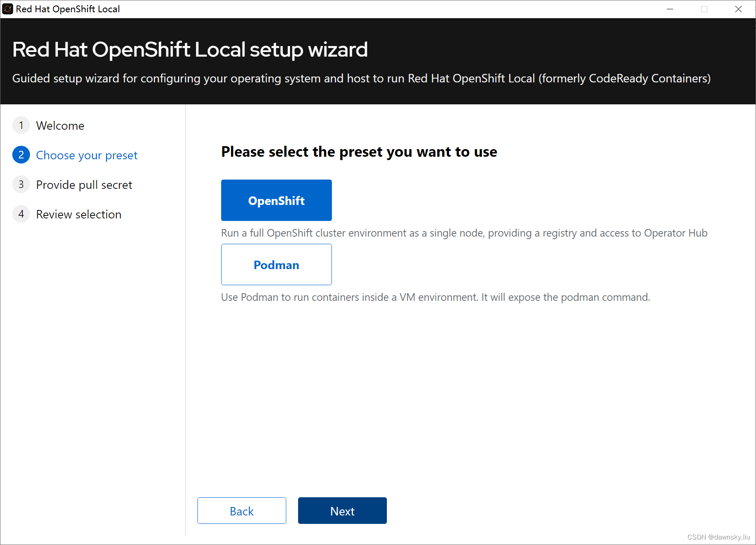Click the step 1 circle icon
This screenshot has height=545, width=756.
[x=21, y=125]
